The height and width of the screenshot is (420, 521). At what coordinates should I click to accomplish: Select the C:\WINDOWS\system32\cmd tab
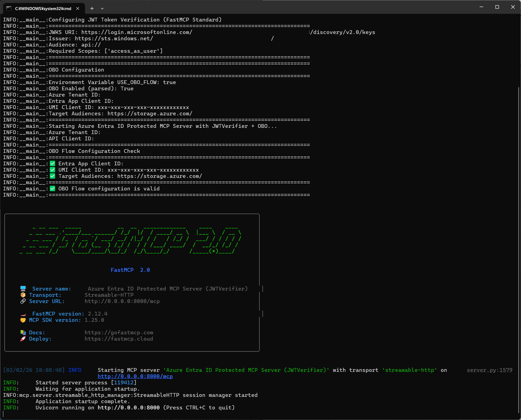(44, 8)
